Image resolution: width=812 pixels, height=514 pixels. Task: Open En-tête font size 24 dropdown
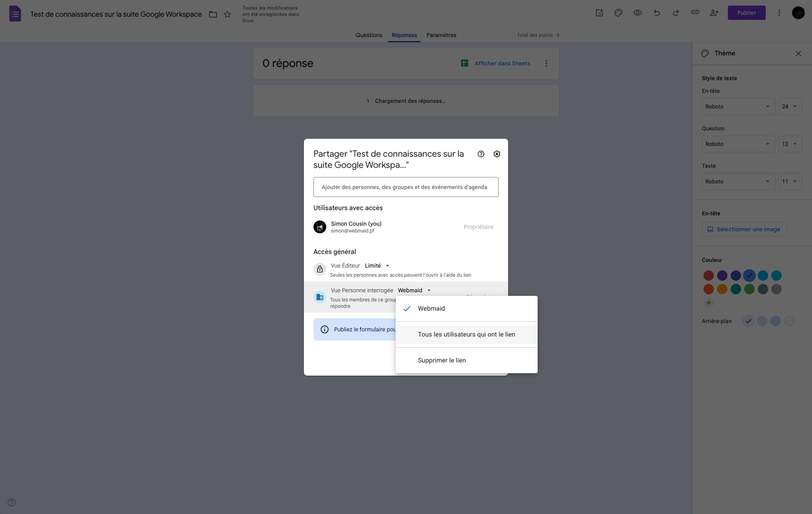point(790,106)
